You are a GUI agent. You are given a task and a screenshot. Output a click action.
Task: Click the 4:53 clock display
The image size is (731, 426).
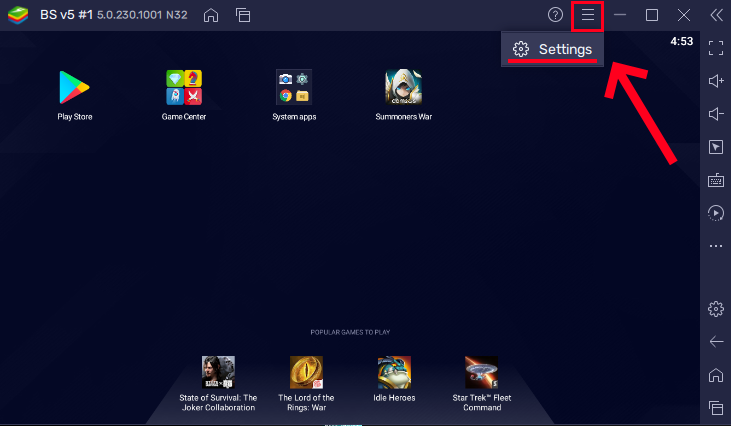pyautogui.click(x=682, y=41)
